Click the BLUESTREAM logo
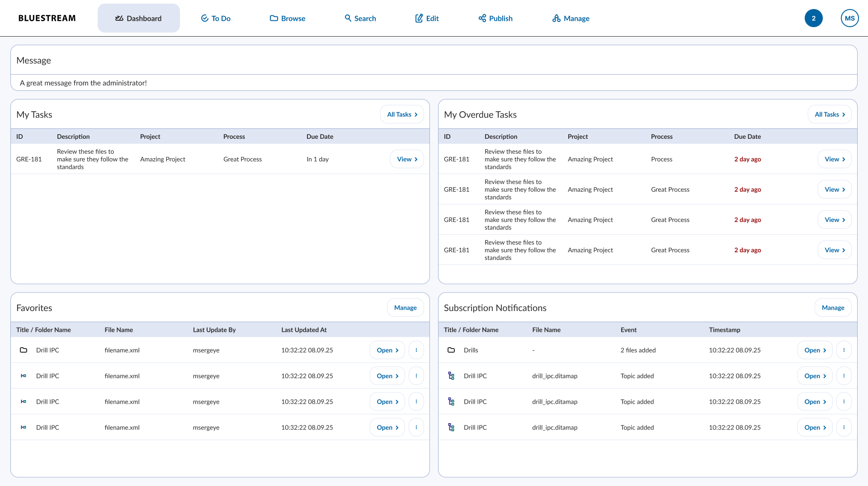The height and width of the screenshot is (486, 868). click(47, 18)
